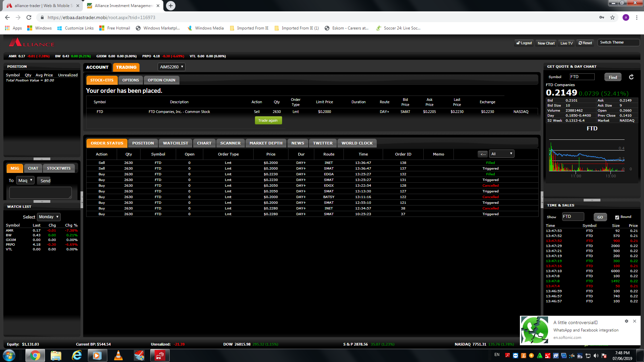Expand the Monday watch list selector

pos(49,217)
